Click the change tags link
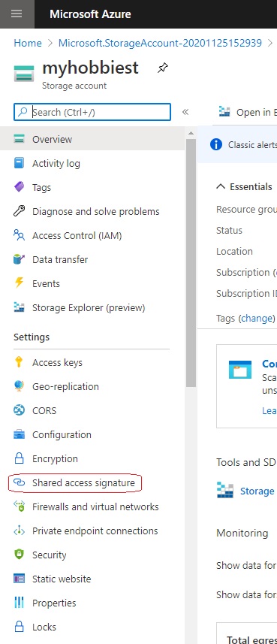This screenshot has width=277, height=644. coord(257,319)
